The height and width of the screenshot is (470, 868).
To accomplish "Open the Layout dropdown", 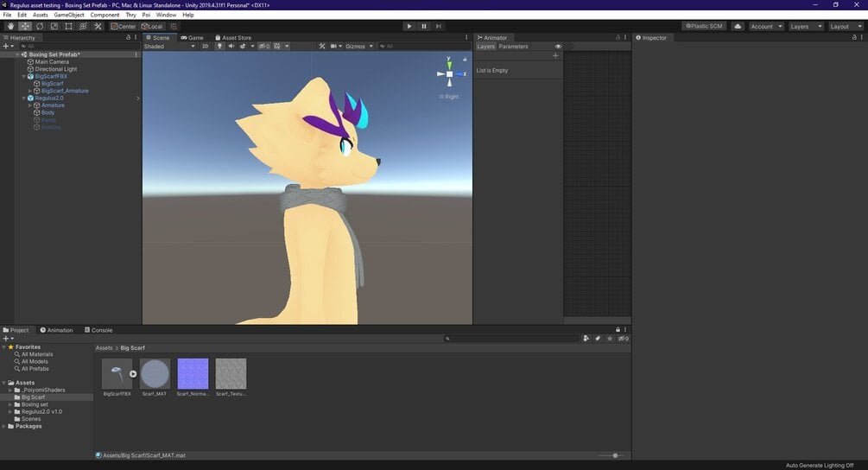I will (846, 26).
